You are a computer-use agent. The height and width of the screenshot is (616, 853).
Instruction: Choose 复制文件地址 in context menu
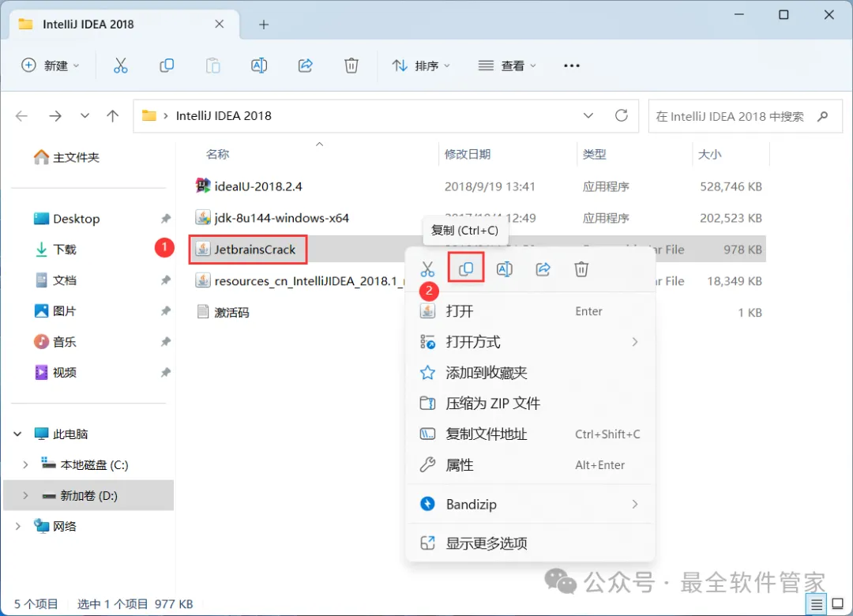coord(531,434)
